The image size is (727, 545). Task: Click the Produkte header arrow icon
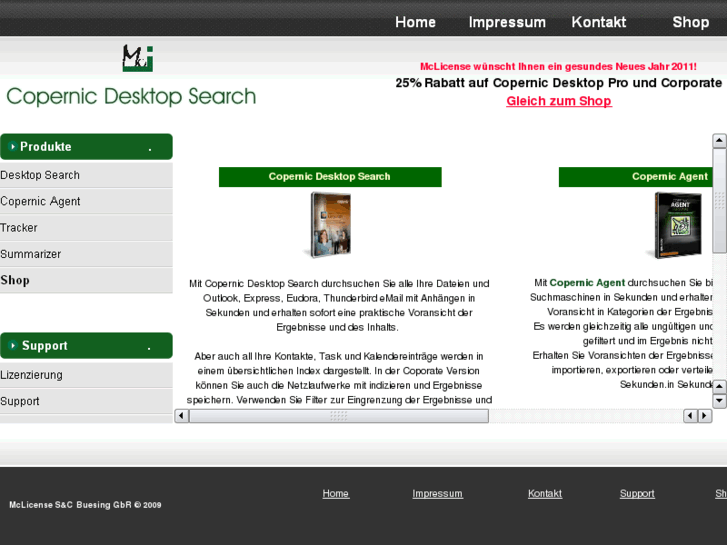[13, 147]
